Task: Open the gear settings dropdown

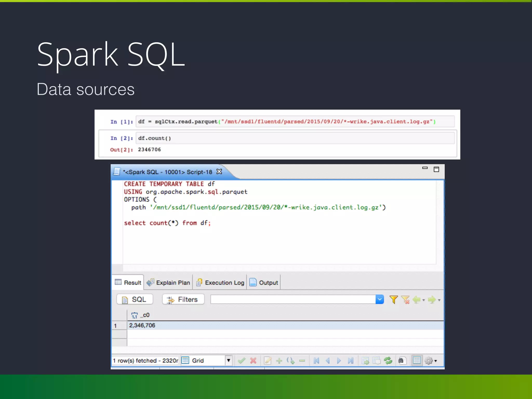Action: (x=431, y=361)
